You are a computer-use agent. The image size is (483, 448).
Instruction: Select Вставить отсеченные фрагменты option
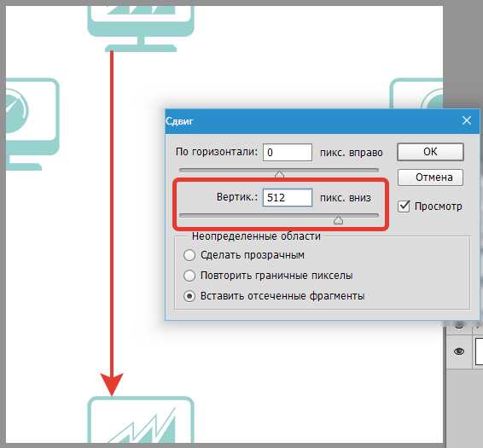pyautogui.click(x=189, y=296)
